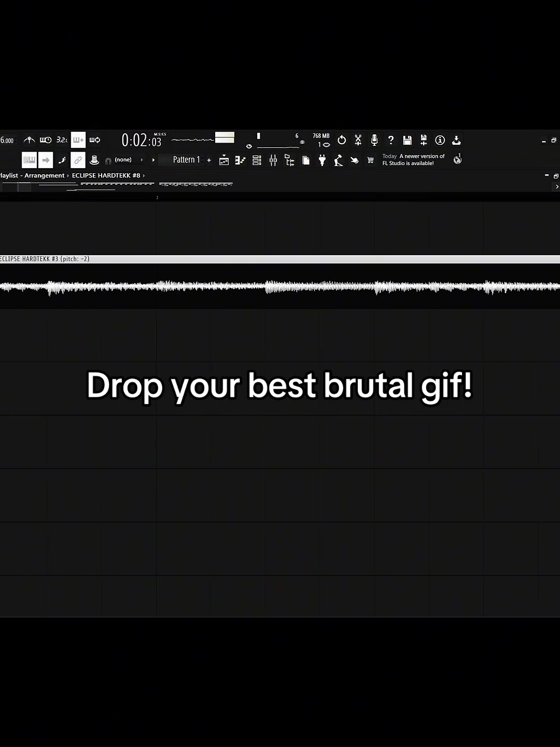Toggle loop recording

pyautogui.click(x=95, y=140)
